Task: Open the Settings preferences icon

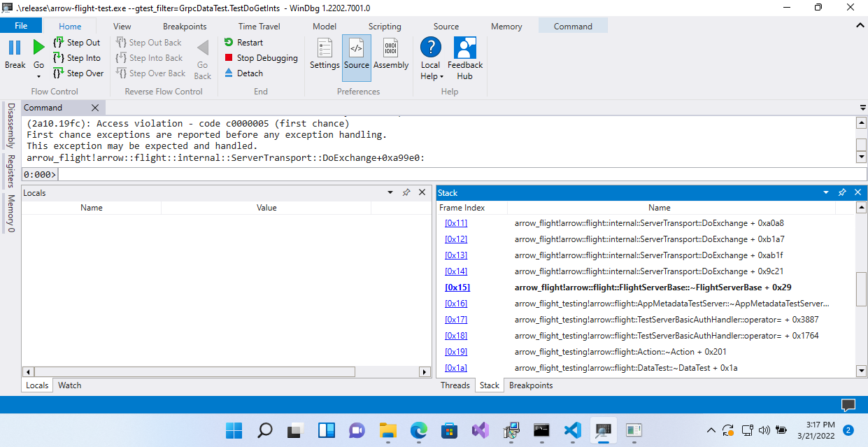Action: [x=325, y=48]
